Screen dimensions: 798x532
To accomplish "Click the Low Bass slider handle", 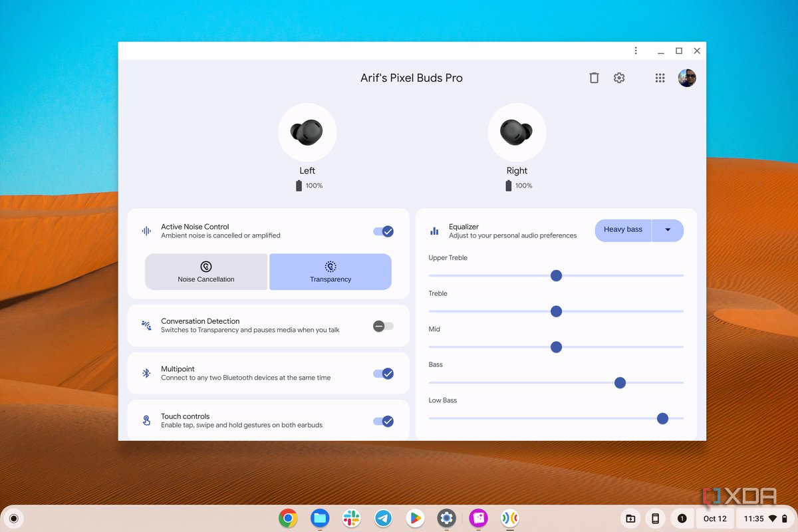I will 662,418.
